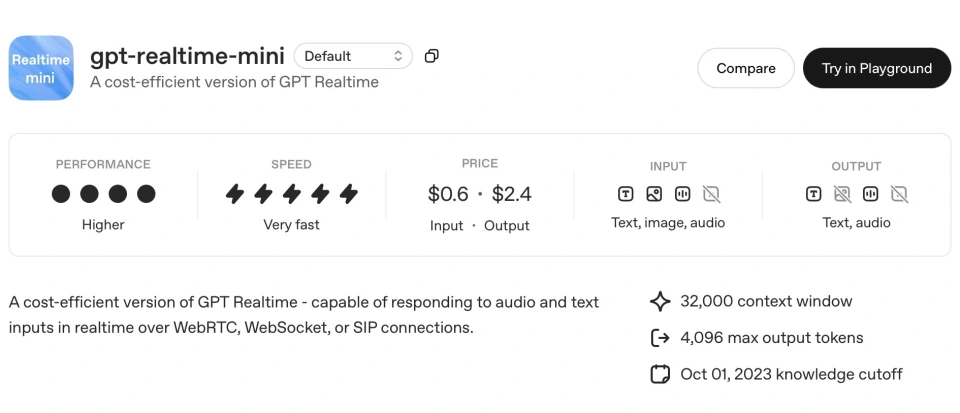Click the context window sparkle icon
This screenshot has width=960, height=413.
pyautogui.click(x=660, y=301)
